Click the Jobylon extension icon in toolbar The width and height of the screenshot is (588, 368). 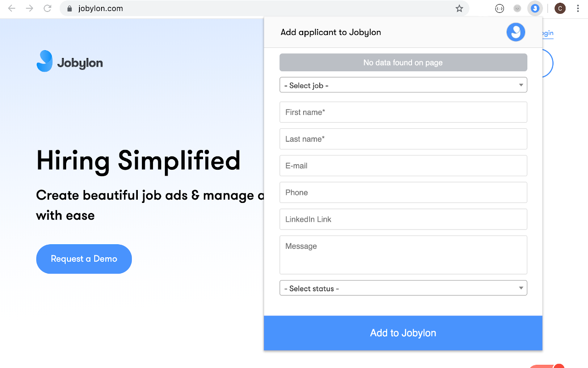click(535, 8)
